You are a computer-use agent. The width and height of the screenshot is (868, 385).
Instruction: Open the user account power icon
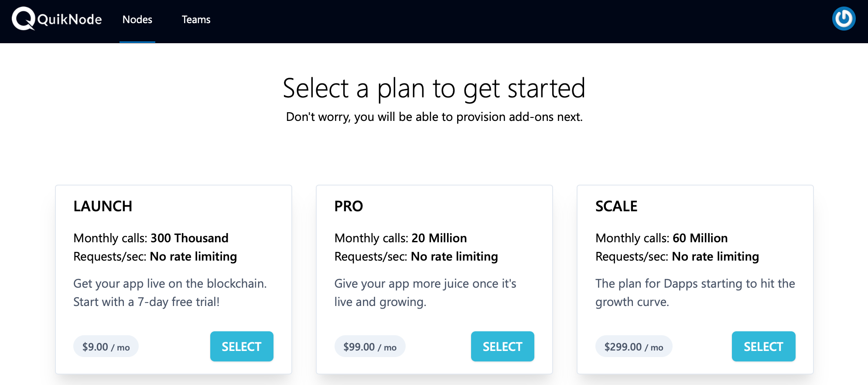click(x=844, y=19)
